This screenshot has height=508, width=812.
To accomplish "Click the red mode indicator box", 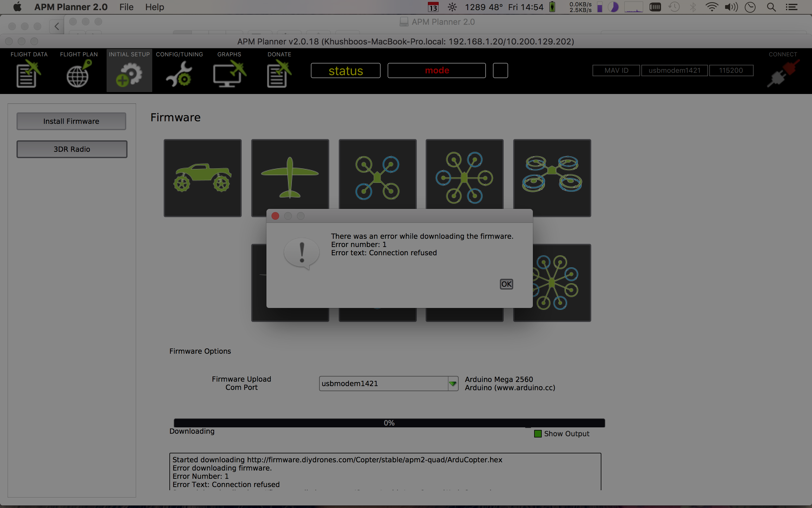I will 436,70.
